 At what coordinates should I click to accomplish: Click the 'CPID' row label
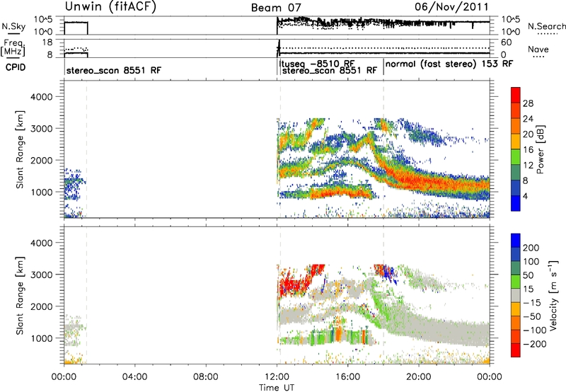coord(16,67)
